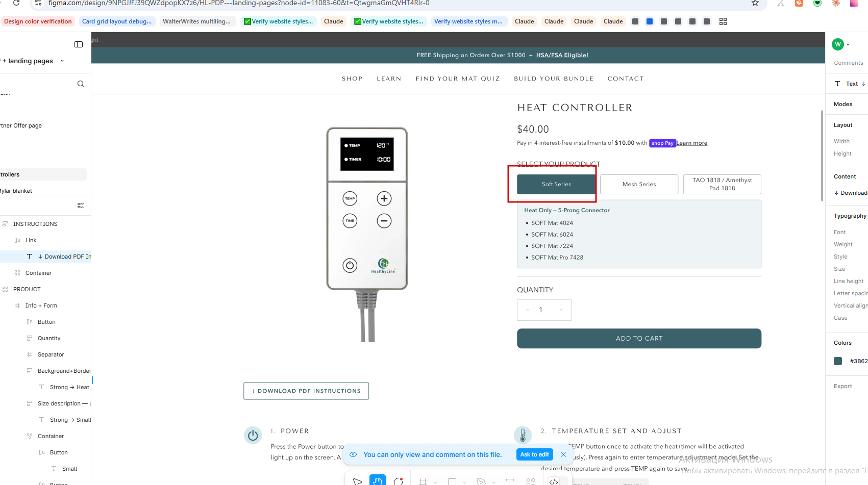Click the LEARN nav item
The width and height of the screenshot is (868, 485).
[x=389, y=79]
